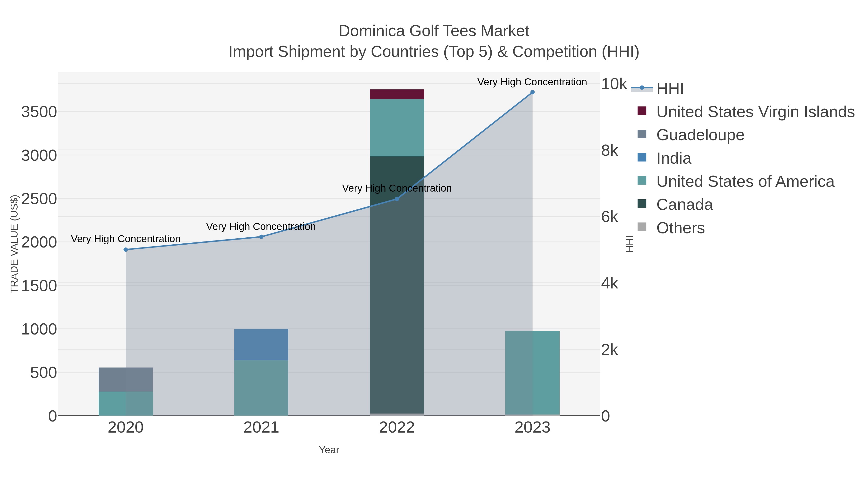This screenshot has height=488, width=868.
Task: Toggle United States Virgin Islands legend entry
Action: 755,112
